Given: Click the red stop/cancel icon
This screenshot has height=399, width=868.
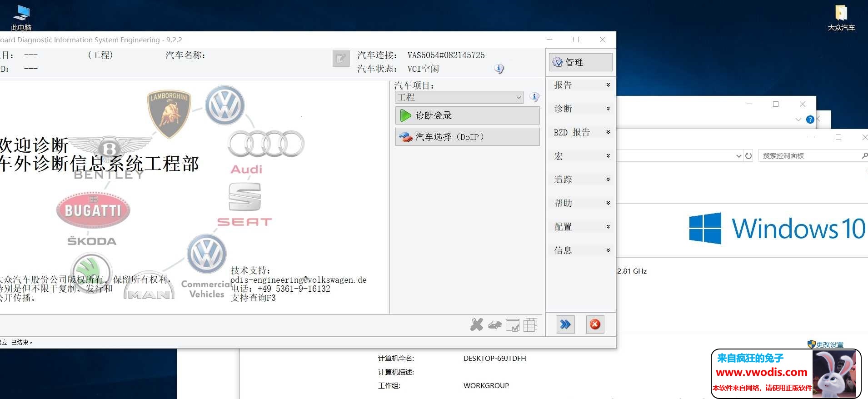Looking at the screenshot, I should [x=595, y=324].
